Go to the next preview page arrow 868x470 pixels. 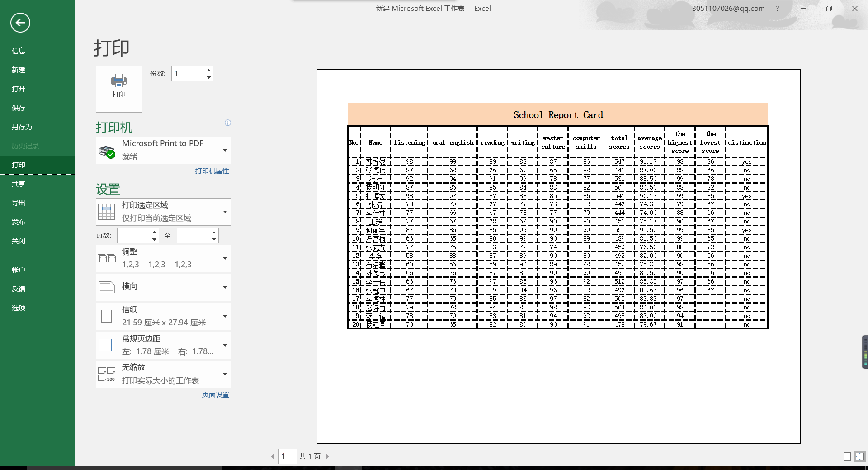pyautogui.click(x=328, y=456)
